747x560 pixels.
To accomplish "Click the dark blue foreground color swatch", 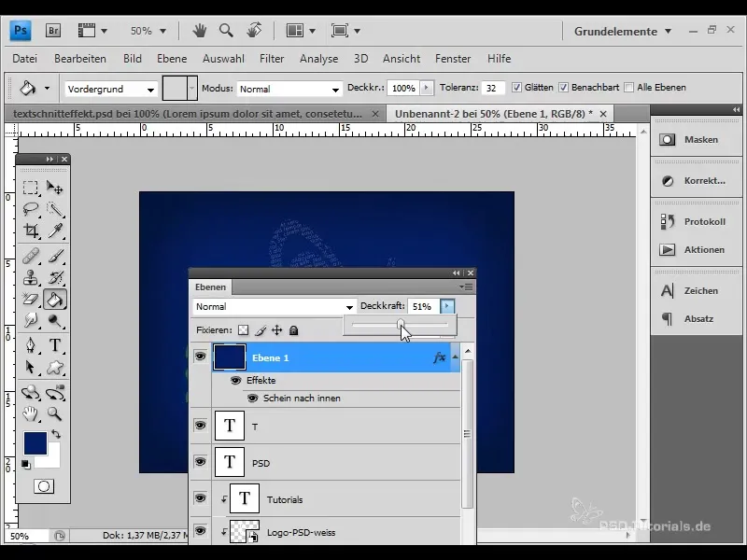I will coord(35,443).
